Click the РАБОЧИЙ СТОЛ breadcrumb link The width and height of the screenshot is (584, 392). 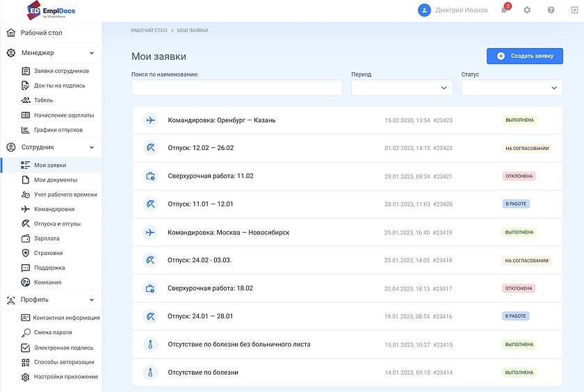[x=149, y=31]
